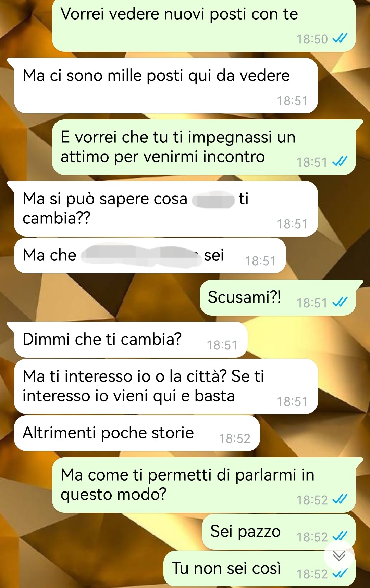
Task: Click double ticks on 'Ma come ti permetti' message
Action: tap(340, 499)
